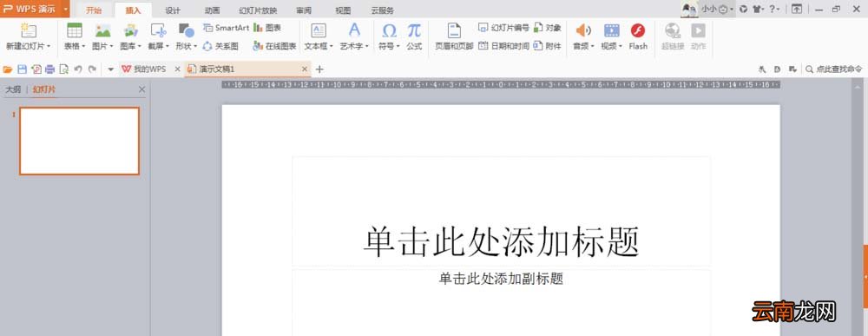
Task: Insert a relation diagram (关系图)
Action: [x=220, y=47]
